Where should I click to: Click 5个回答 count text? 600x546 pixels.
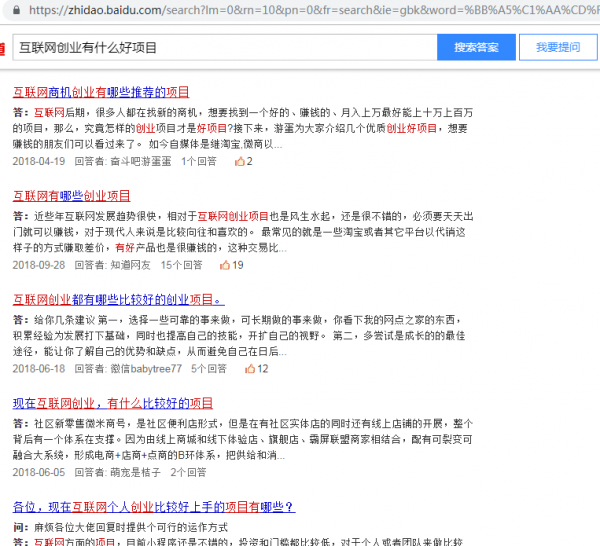(x=209, y=369)
